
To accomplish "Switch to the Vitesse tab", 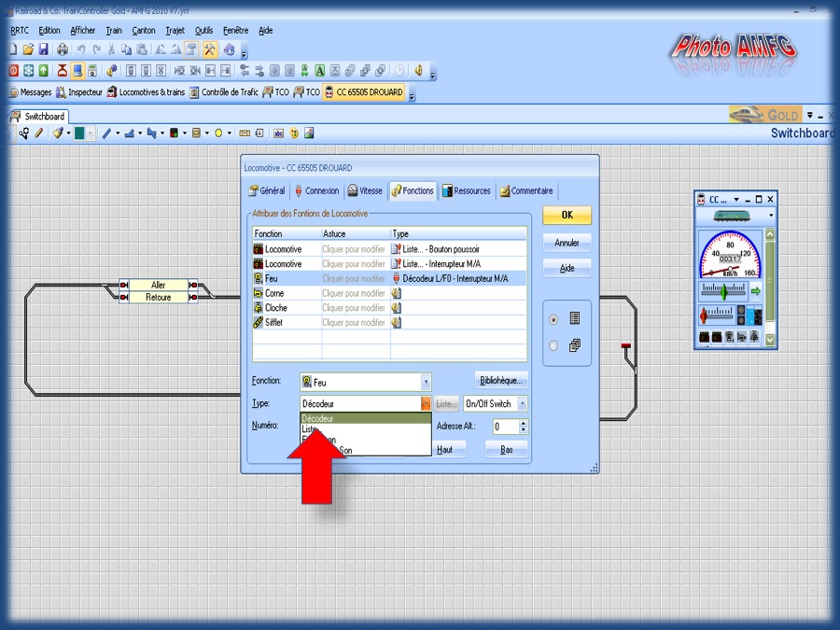I will pos(365,190).
